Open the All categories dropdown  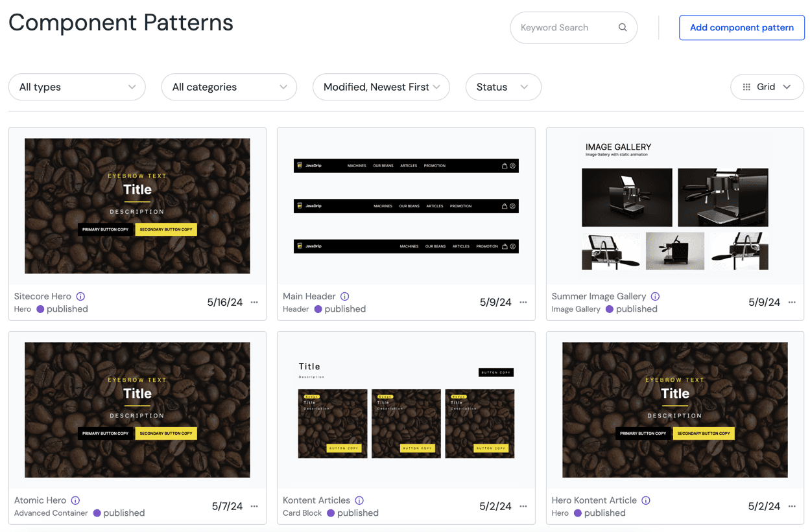[x=228, y=87]
